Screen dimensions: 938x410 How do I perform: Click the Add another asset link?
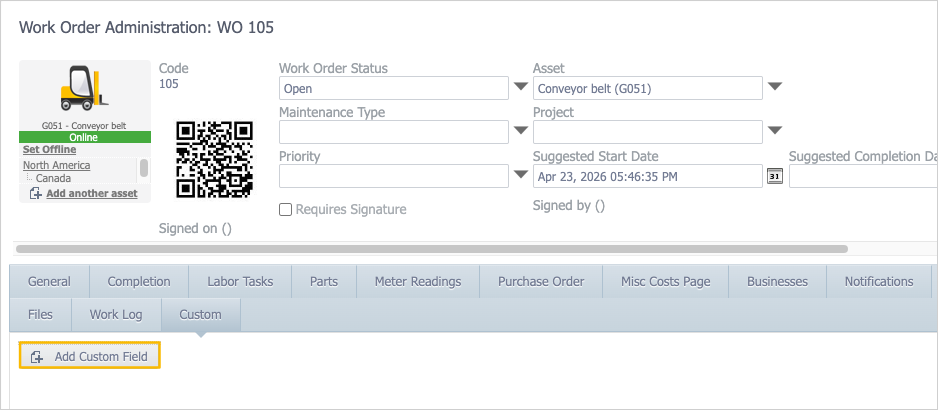pos(92,193)
